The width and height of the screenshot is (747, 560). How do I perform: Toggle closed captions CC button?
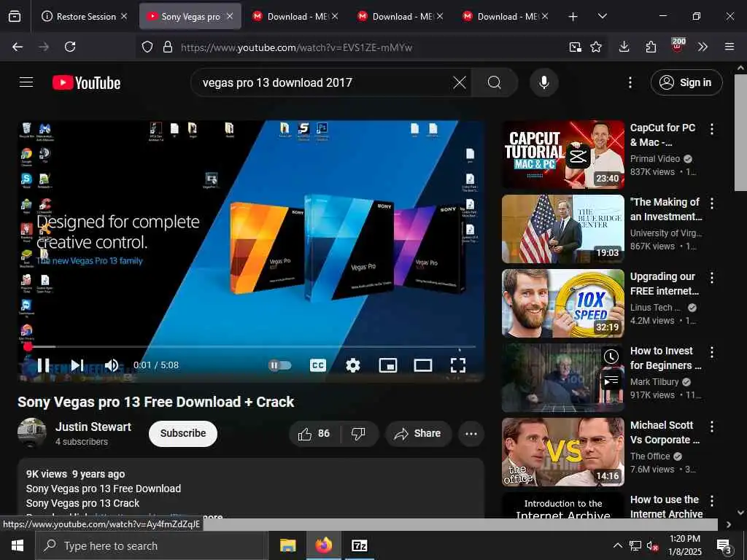click(x=318, y=365)
